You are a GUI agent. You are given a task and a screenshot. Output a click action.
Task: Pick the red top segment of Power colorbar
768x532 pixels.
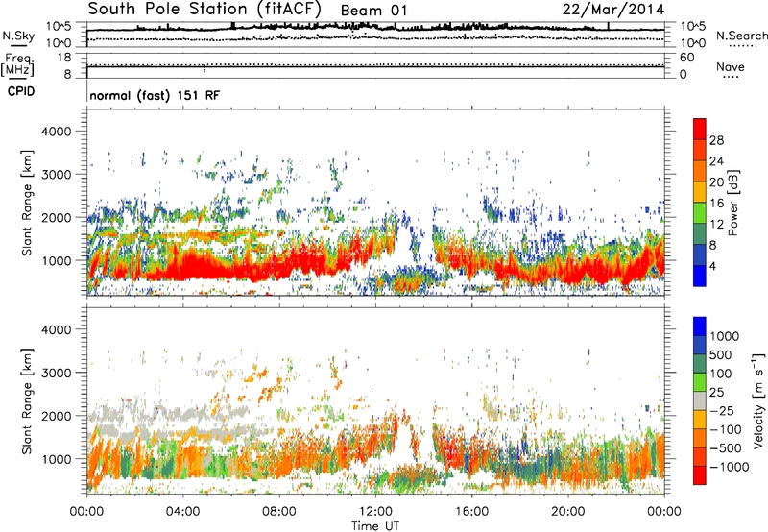pyautogui.click(x=700, y=129)
